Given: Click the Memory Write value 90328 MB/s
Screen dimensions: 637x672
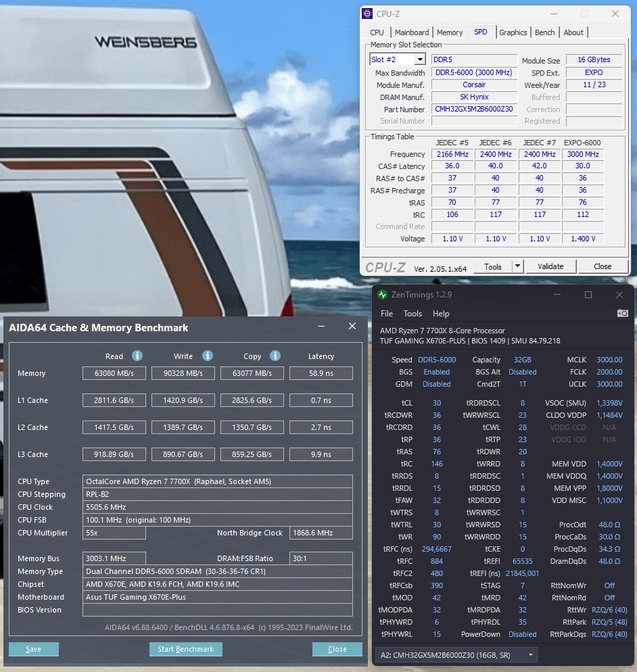Looking at the screenshot, I should pos(183,373).
